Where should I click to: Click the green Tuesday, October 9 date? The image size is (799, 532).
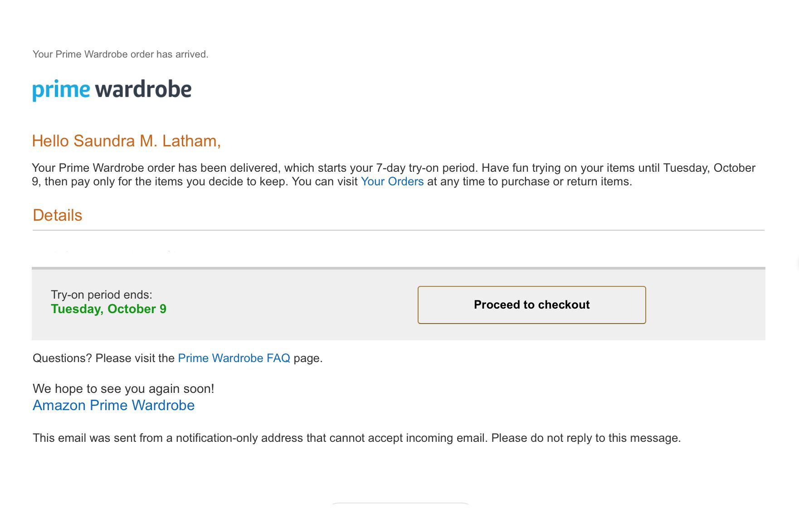click(x=108, y=309)
